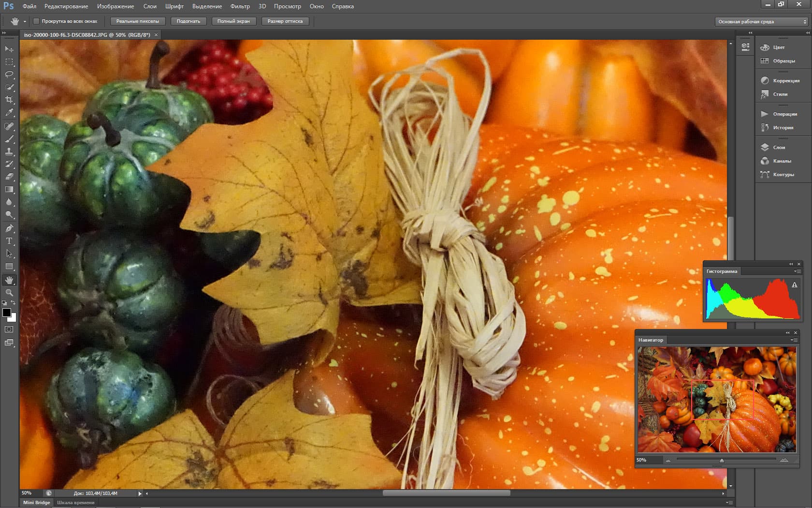Click the Подогнать button
The height and width of the screenshot is (508, 812).
(x=188, y=21)
